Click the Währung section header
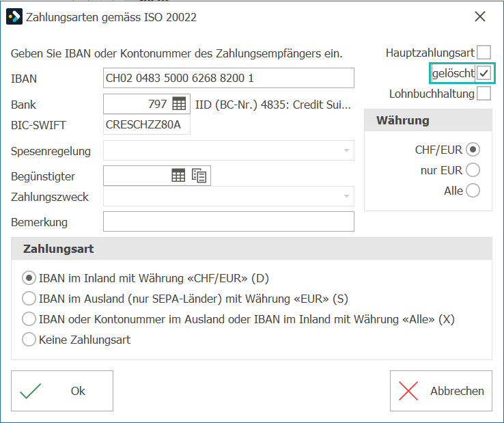This screenshot has height=423, width=504. (x=428, y=120)
